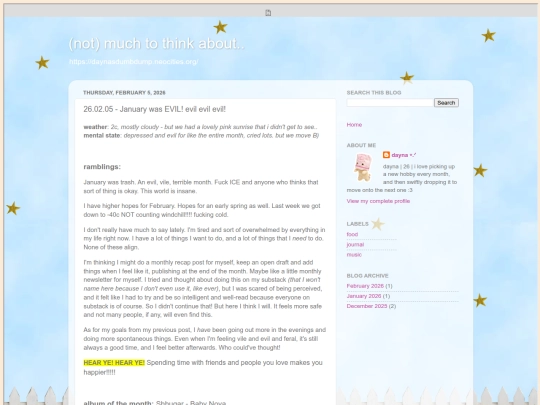Open the February 2026 archive
This screenshot has height=405, width=540.
click(365, 286)
